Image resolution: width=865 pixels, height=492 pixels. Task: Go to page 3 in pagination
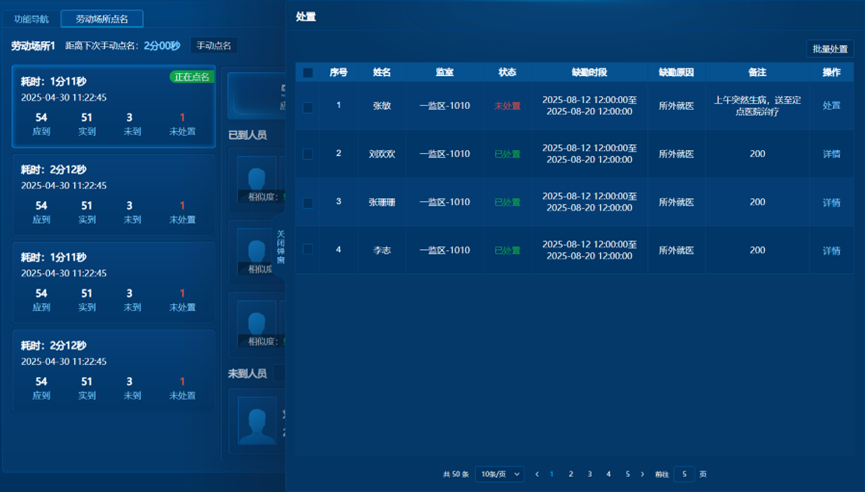click(589, 474)
